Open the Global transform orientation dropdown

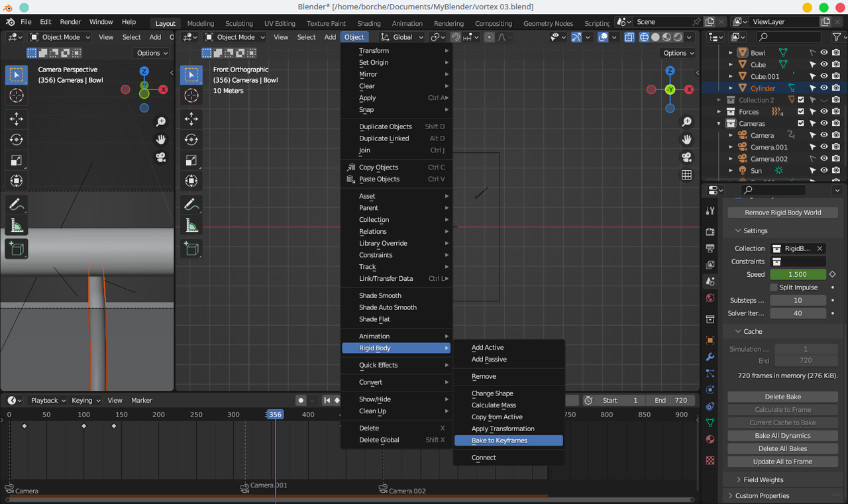402,37
